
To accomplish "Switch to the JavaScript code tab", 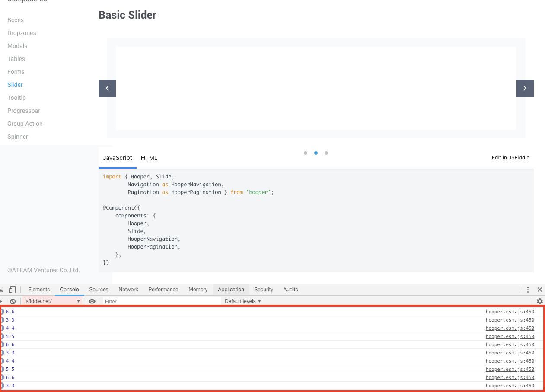I will (118, 158).
